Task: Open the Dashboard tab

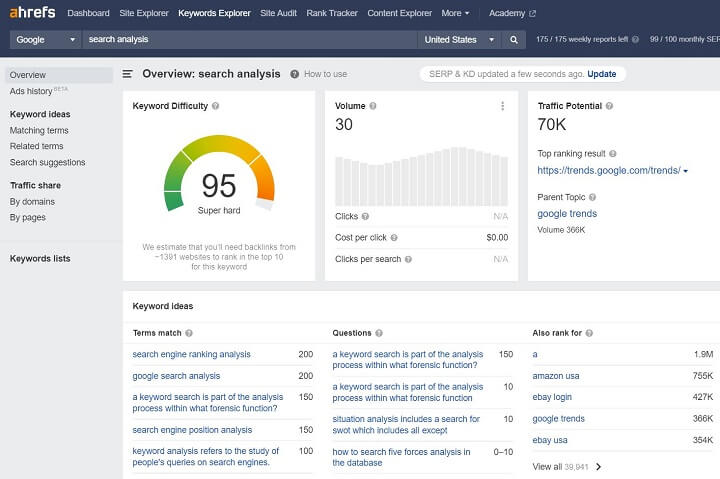Action: (x=88, y=13)
